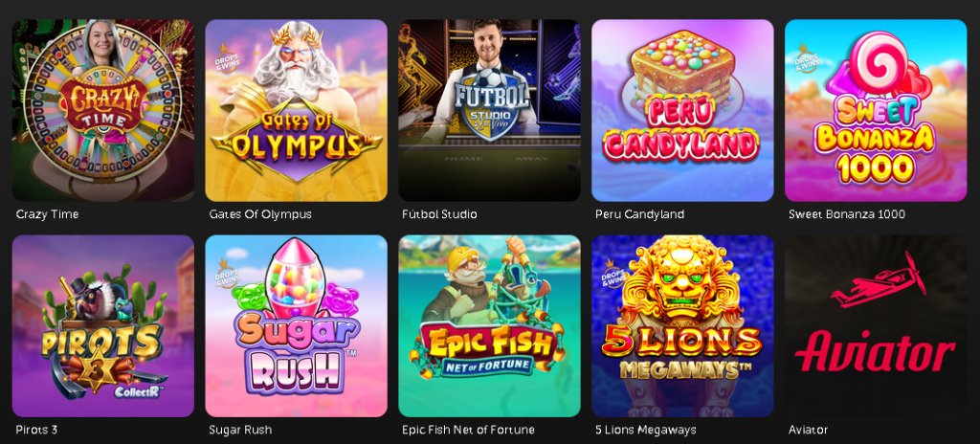980x444 pixels.
Task: Click the Gates Of Olympus caption
Action: [260, 214]
